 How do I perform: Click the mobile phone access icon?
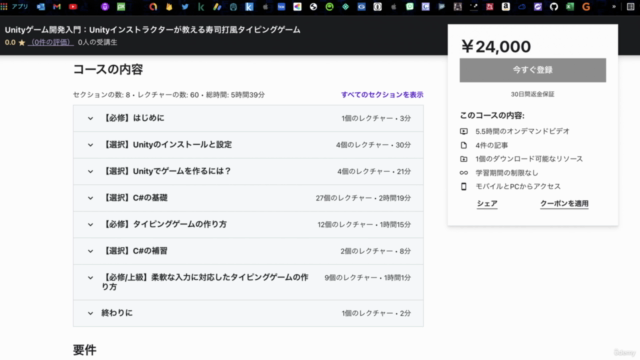(464, 186)
